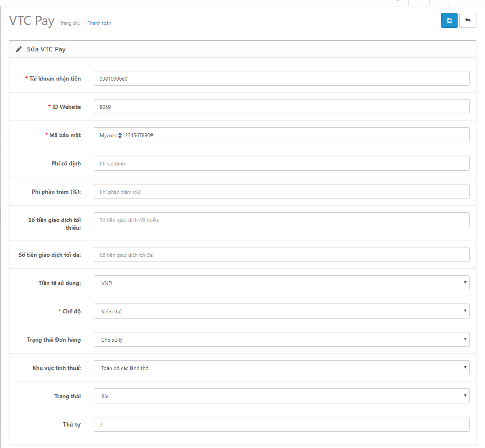Viewport: 485px width, 448px height.
Task: Click the Phí phần trăm (%) input
Action: click(281, 192)
